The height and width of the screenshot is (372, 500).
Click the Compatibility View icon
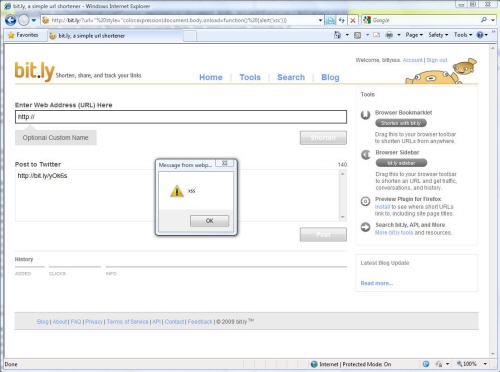[330, 20]
